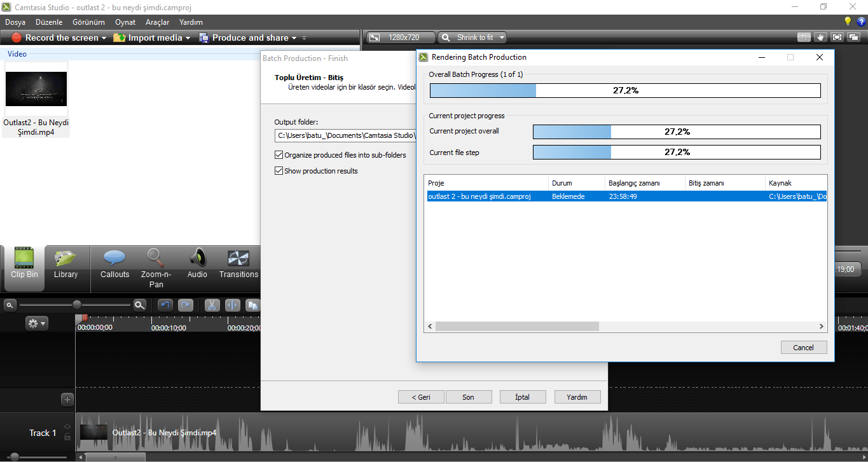Click the Cut scissors icon
The height and width of the screenshot is (462, 868).
pos(212,305)
